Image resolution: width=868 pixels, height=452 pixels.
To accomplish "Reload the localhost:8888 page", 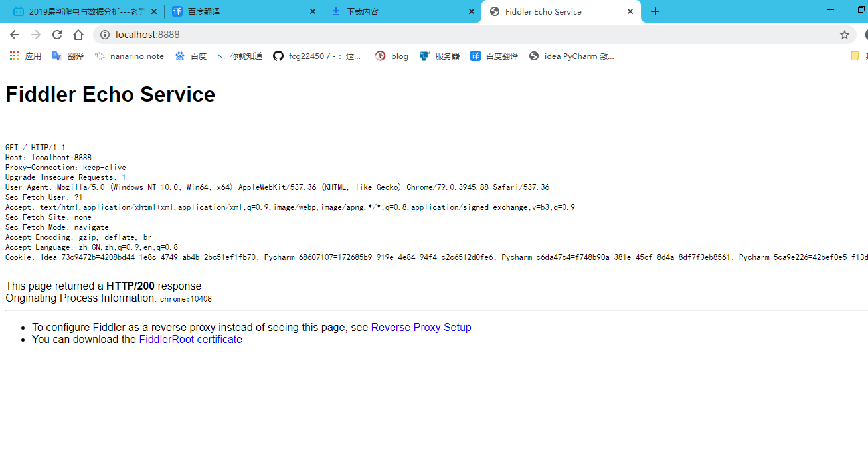I will point(57,35).
